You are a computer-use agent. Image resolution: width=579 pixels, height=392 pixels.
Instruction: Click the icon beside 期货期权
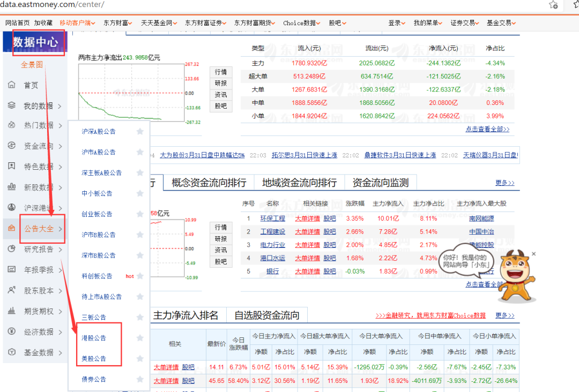[12, 311]
